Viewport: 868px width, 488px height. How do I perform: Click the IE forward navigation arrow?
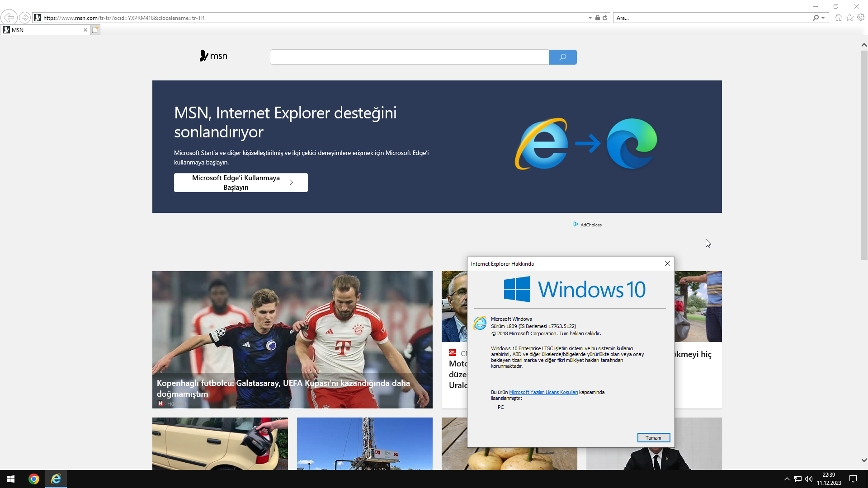pos(25,18)
